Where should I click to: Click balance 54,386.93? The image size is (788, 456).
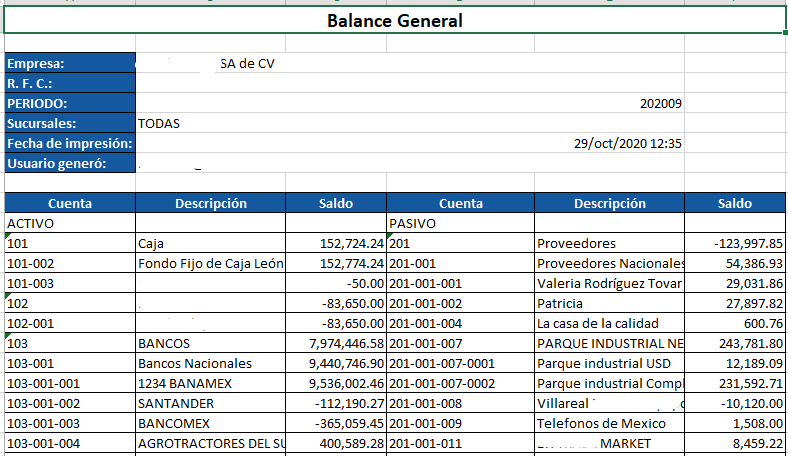click(x=735, y=263)
